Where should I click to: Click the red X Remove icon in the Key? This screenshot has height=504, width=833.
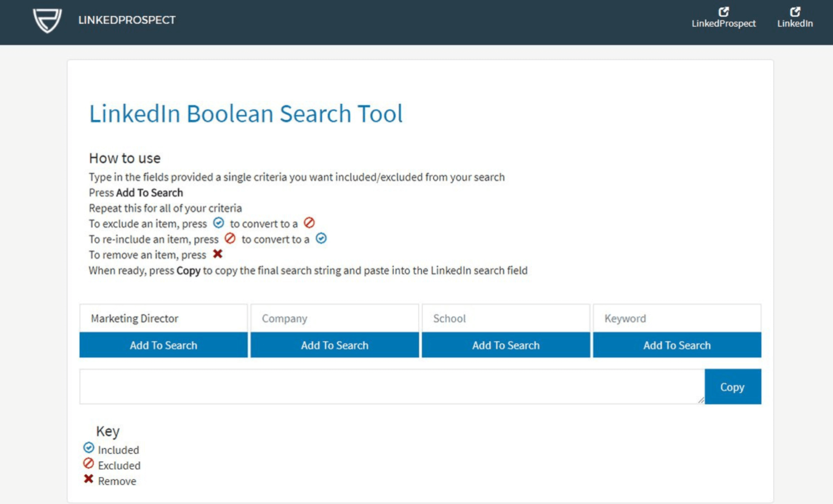(x=88, y=479)
